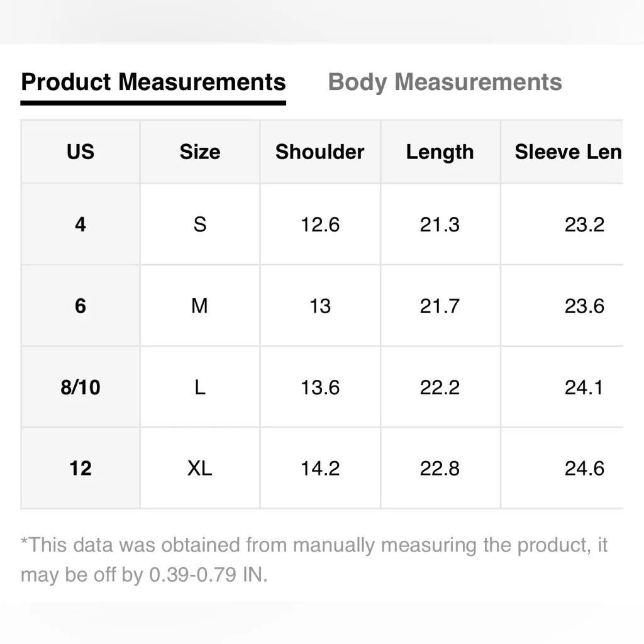Select the US size 4 row label
Viewport: 644px width, 644px height.
coord(80,225)
